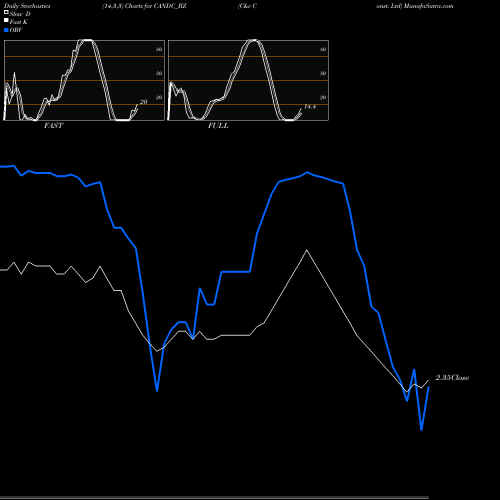500x500 pixels.
Task: Click the FULL stochastic chart thumbnail
Action: coord(248,80)
